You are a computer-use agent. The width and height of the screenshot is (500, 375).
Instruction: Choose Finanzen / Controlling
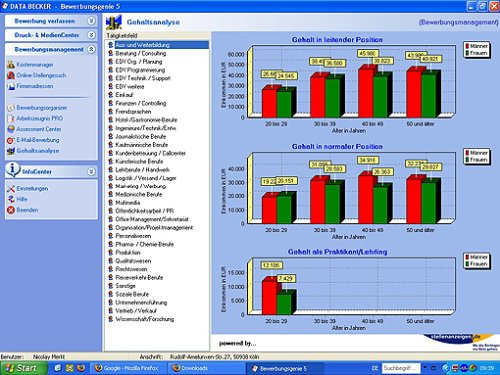pos(141,103)
